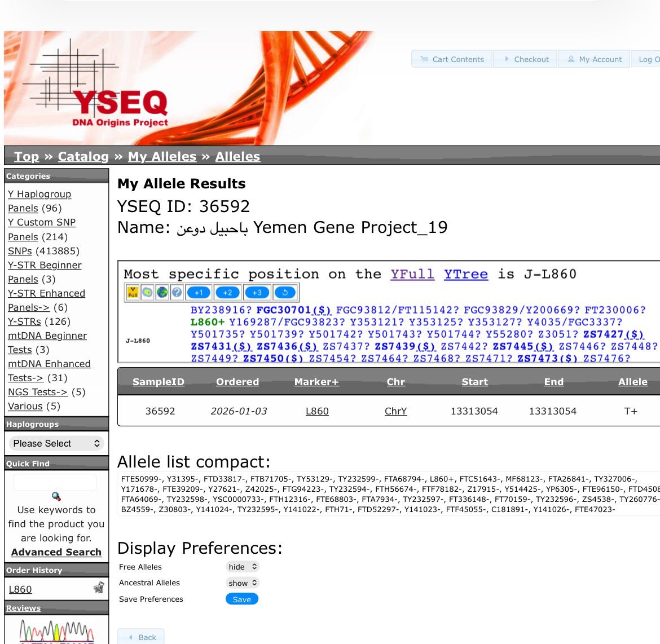Open Cart Contents
The height and width of the screenshot is (644, 660).
click(452, 59)
